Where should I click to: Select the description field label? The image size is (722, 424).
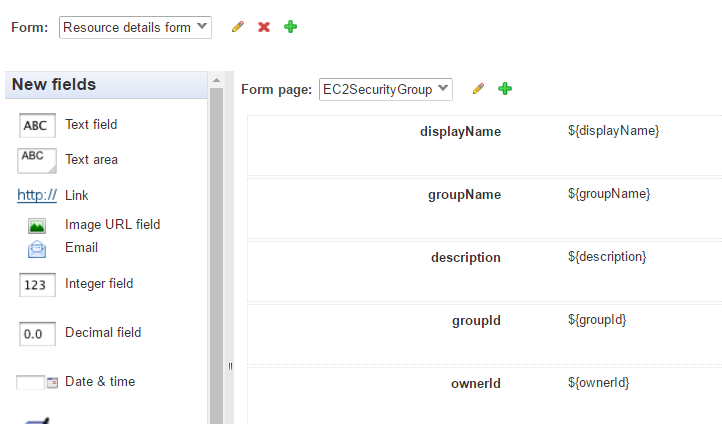tap(466, 258)
